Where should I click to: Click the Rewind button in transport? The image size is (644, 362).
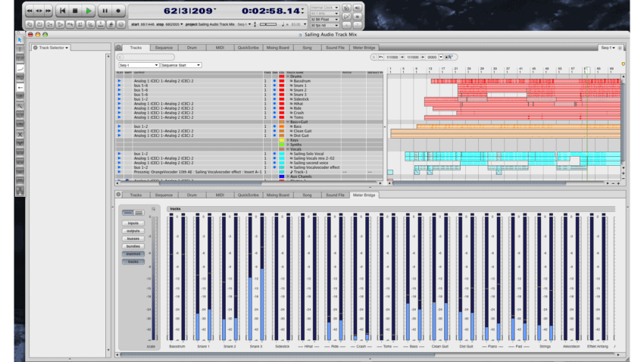pyautogui.click(x=29, y=11)
